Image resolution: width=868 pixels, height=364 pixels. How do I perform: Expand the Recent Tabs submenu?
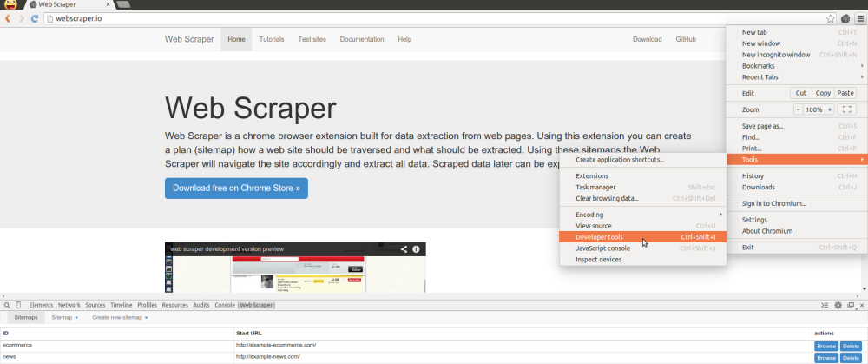pyautogui.click(x=797, y=77)
